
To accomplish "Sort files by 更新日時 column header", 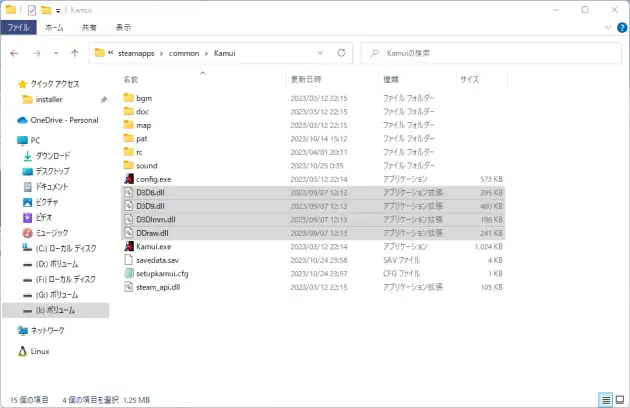I will click(x=305, y=78).
